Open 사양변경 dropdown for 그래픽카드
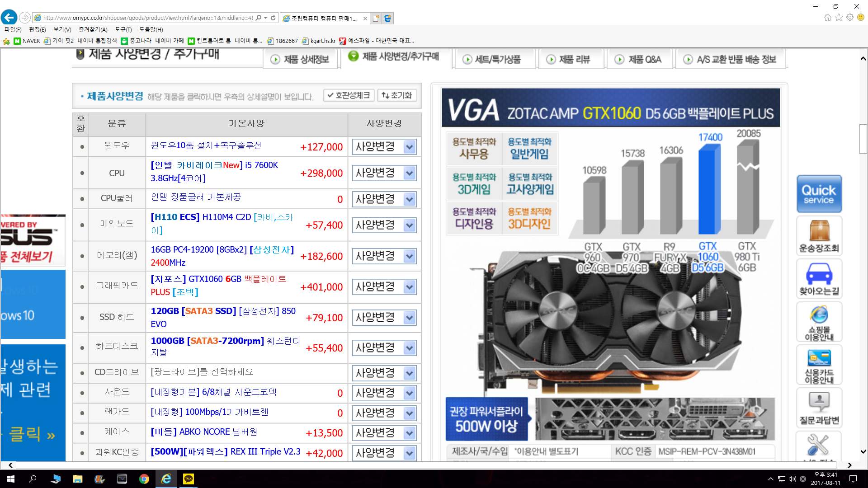868x488 pixels. (384, 287)
